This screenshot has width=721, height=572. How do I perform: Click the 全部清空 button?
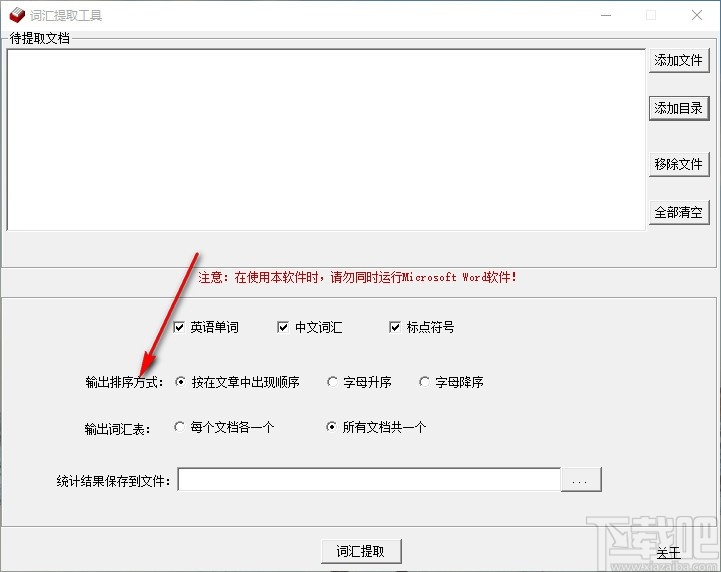point(679,212)
